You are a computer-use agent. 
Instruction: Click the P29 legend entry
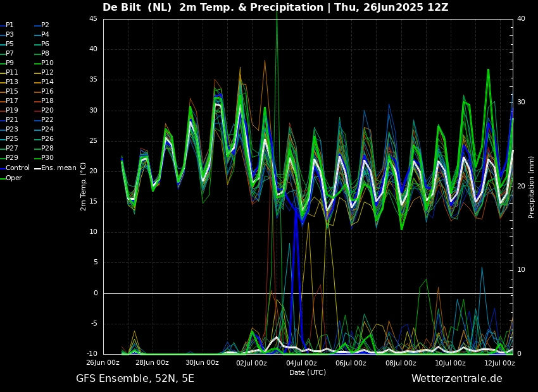[9, 157]
